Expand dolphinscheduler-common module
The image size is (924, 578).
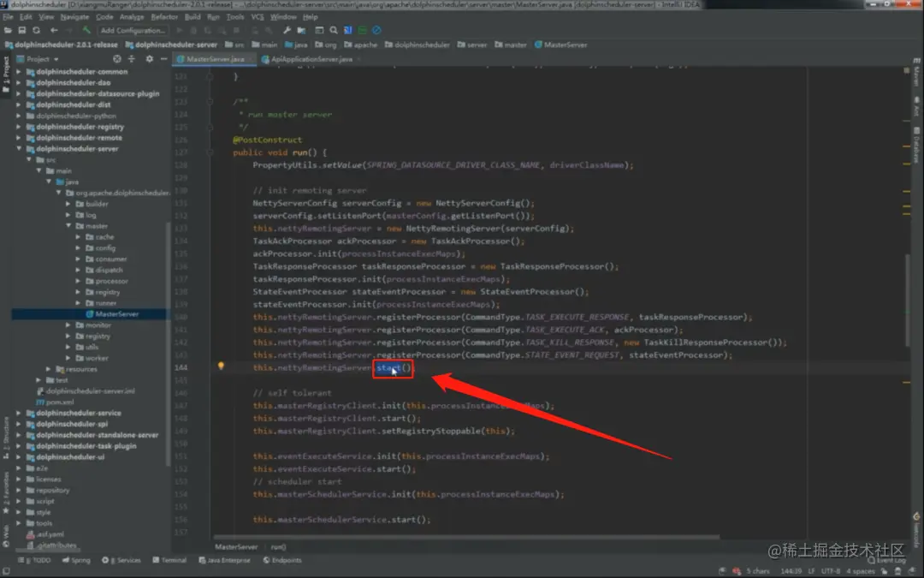coord(18,71)
